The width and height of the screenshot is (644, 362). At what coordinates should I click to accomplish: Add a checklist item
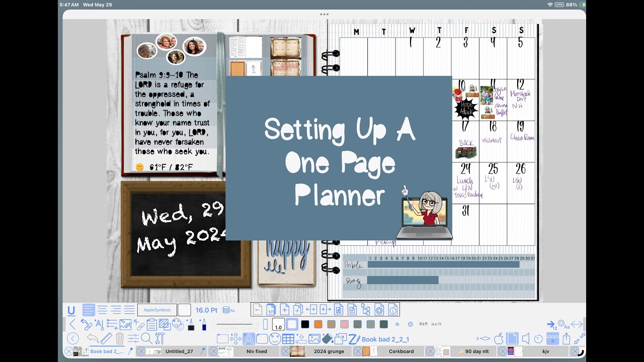click(112, 325)
